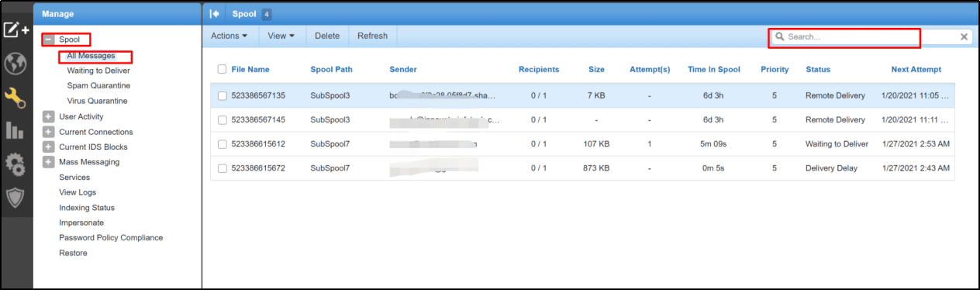Click file name 523386615672
Screen dimensions: 980x290
[258, 168]
